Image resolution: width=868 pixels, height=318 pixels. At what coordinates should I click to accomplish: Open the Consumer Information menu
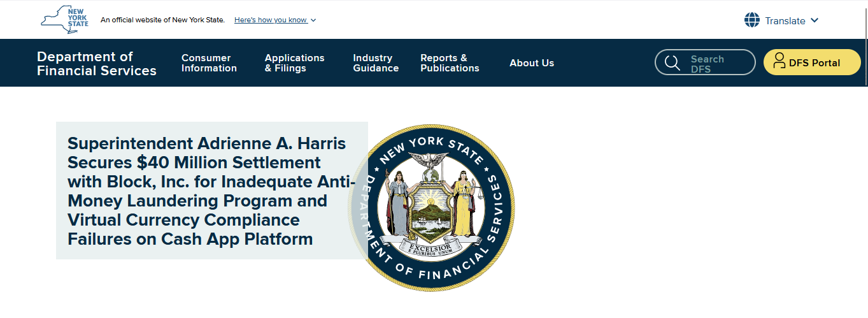[209, 63]
